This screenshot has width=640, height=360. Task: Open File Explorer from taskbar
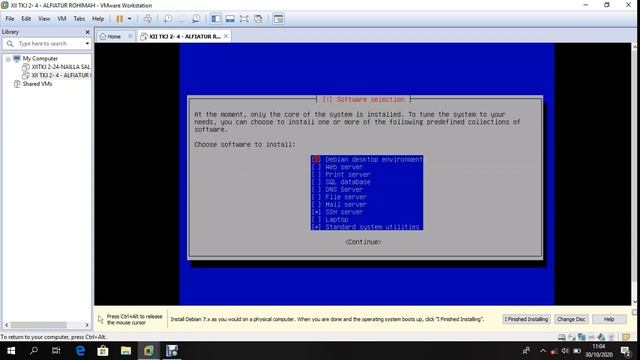(x=126, y=351)
